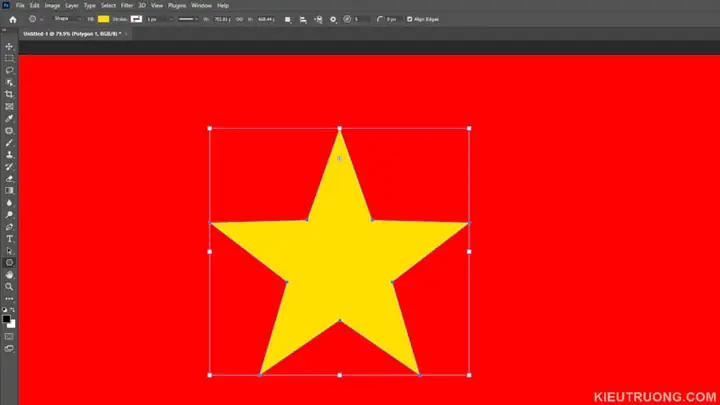Switch to the Untitled-1 document tab
The height and width of the screenshot is (405, 720).
pyautogui.click(x=72, y=34)
